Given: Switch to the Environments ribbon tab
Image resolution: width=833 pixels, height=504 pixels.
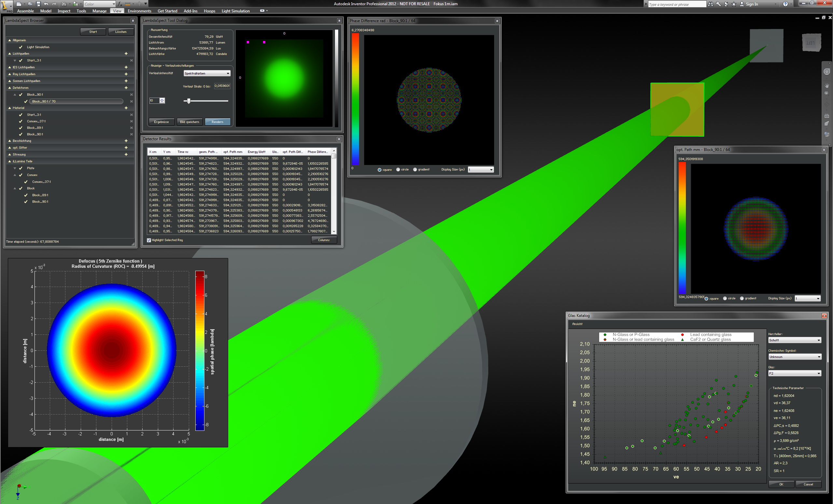Looking at the screenshot, I should [139, 11].
